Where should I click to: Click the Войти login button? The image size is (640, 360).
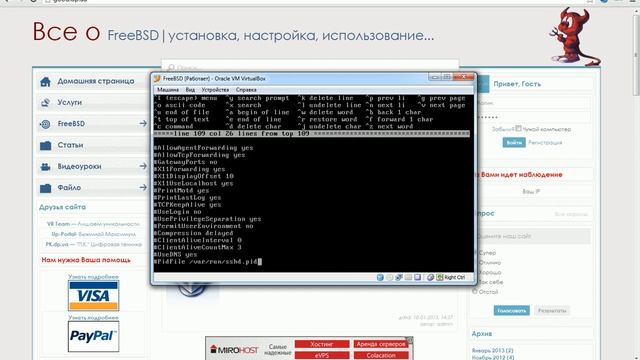tap(514, 142)
